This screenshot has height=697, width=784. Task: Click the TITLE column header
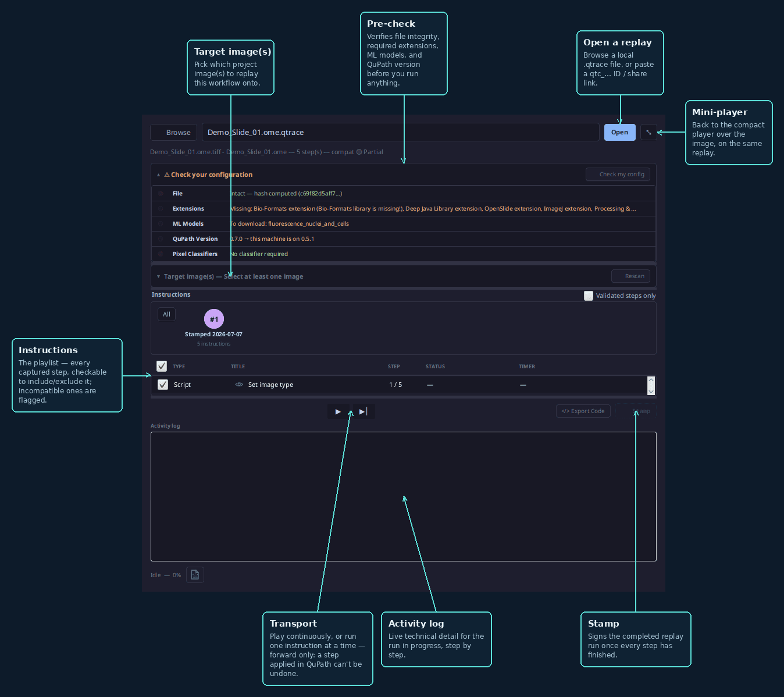(238, 367)
